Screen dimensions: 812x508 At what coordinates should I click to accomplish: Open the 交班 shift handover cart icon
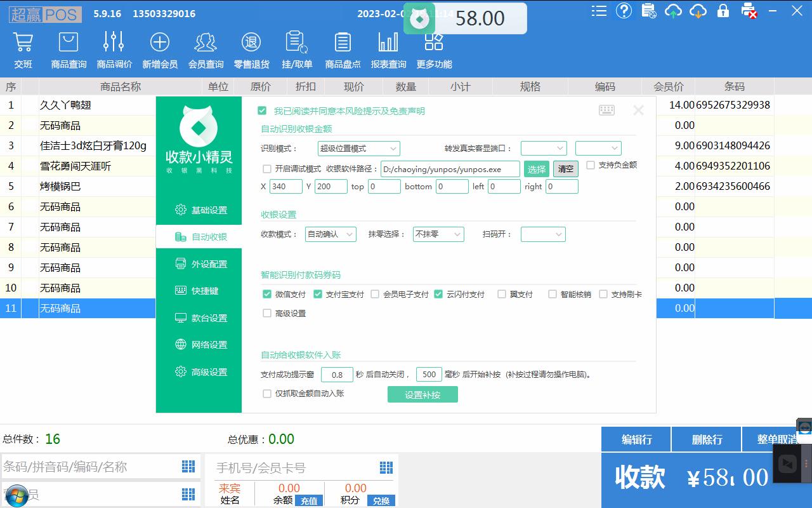click(23, 50)
